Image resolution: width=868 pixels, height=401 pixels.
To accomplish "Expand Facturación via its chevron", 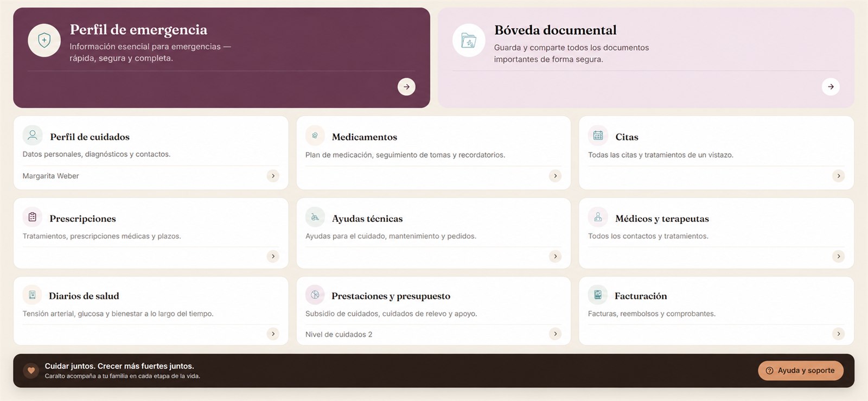I will coord(839,334).
